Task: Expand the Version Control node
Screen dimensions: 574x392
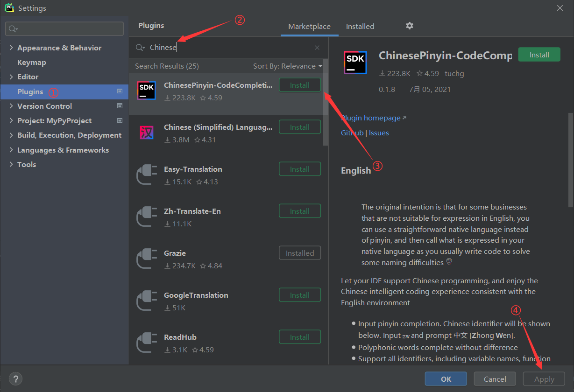Action: [11, 106]
